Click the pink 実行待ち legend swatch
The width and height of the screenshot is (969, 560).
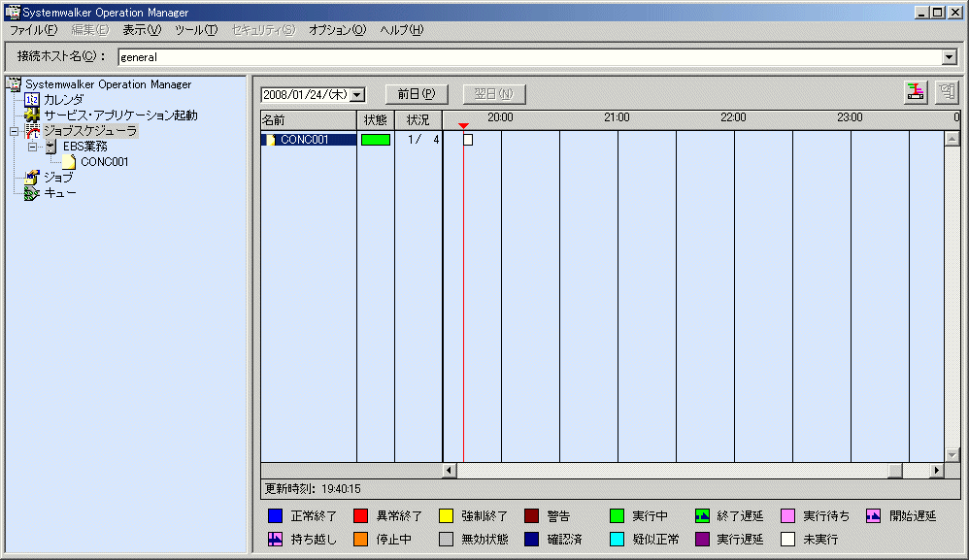(x=788, y=515)
